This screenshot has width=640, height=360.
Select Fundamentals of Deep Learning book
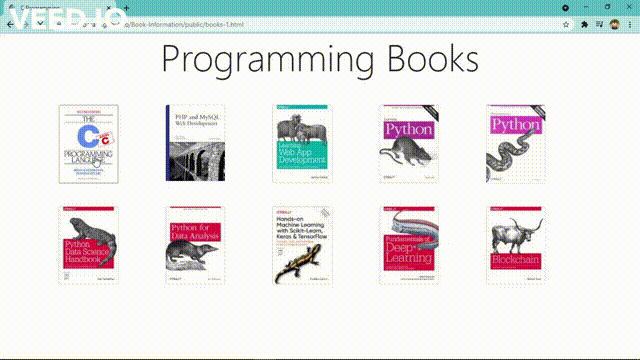[x=409, y=245]
